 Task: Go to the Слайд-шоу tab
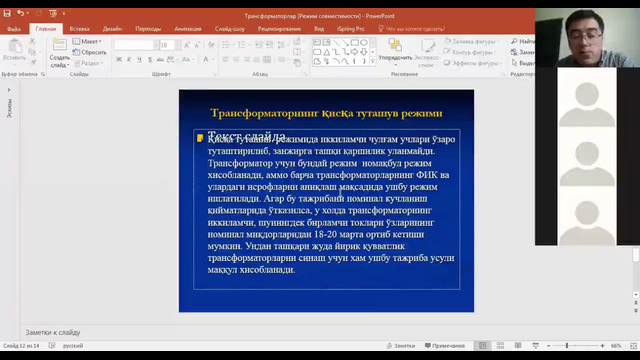pos(230,29)
